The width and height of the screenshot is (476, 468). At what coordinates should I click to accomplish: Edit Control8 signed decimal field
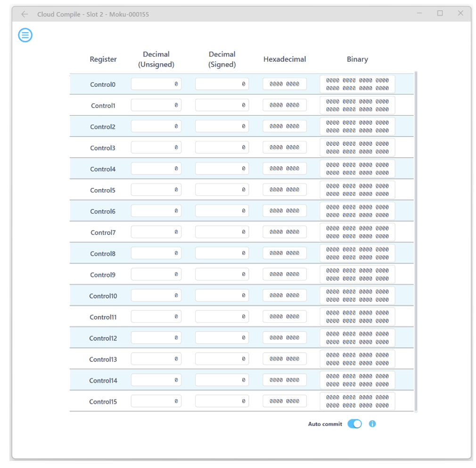(x=222, y=253)
